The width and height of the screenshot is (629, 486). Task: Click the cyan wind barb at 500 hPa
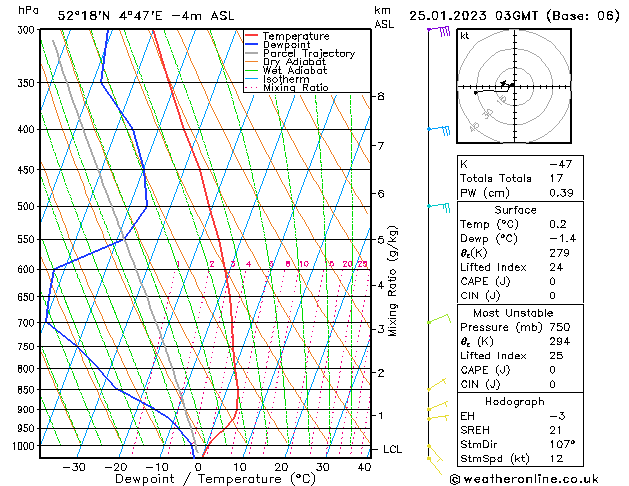point(439,207)
